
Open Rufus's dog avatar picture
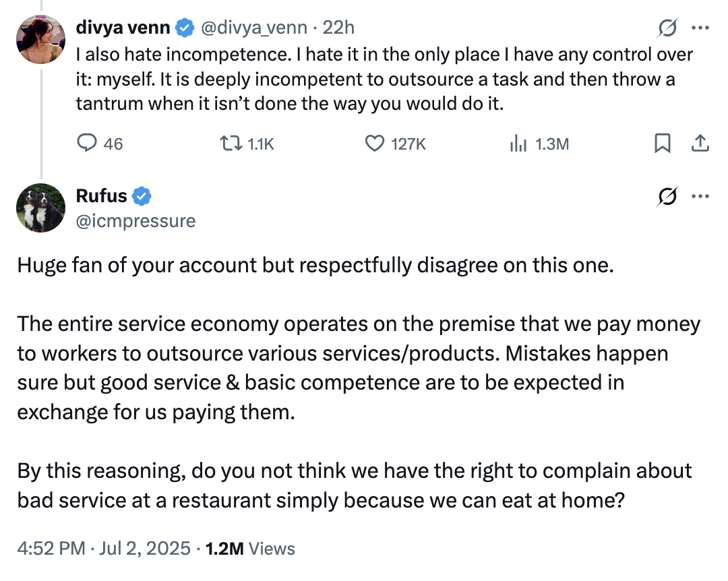[40, 208]
